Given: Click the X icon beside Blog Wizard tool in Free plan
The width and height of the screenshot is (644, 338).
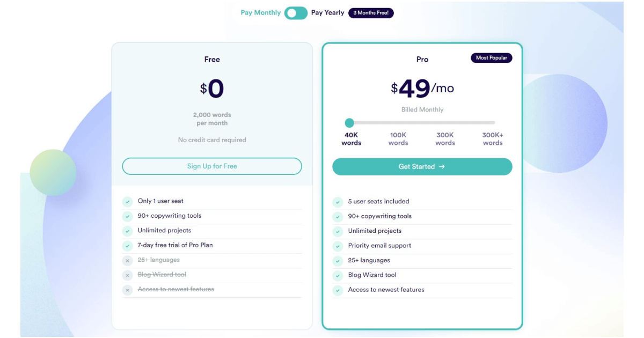Looking at the screenshot, I should 127,275.
